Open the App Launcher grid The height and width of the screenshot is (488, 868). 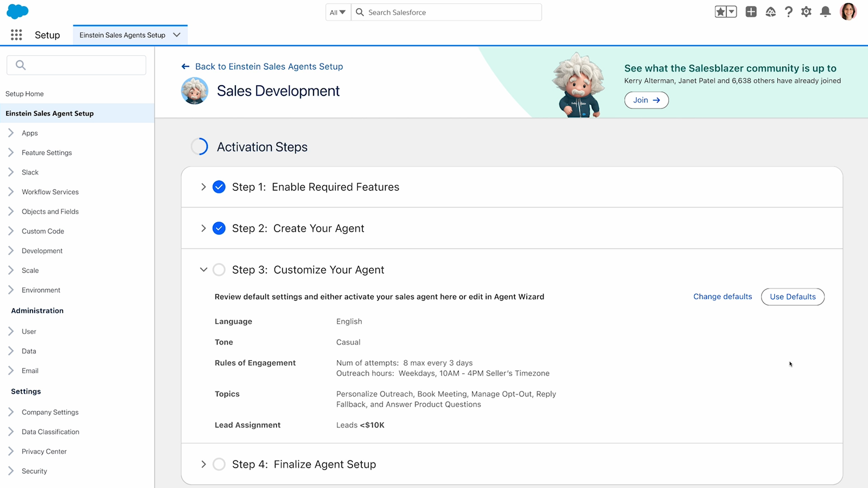point(16,34)
